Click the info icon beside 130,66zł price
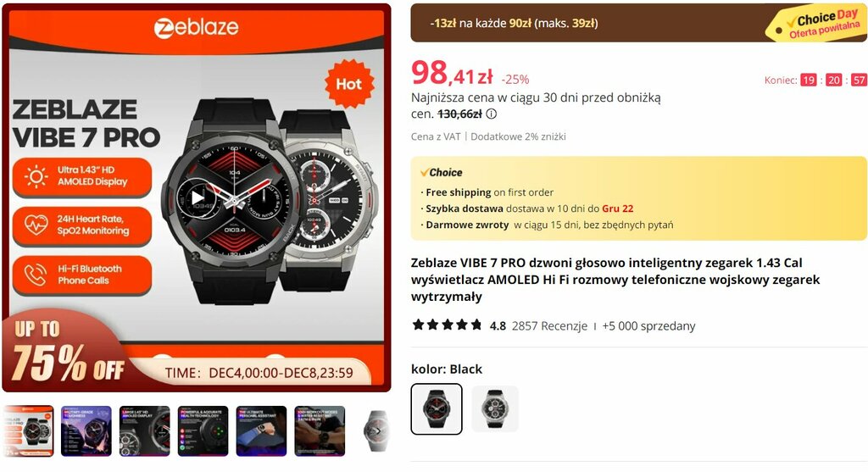 point(491,114)
